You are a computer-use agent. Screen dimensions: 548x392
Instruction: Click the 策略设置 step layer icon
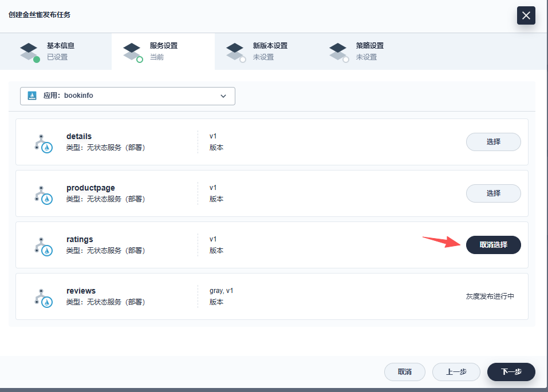[x=338, y=52]
